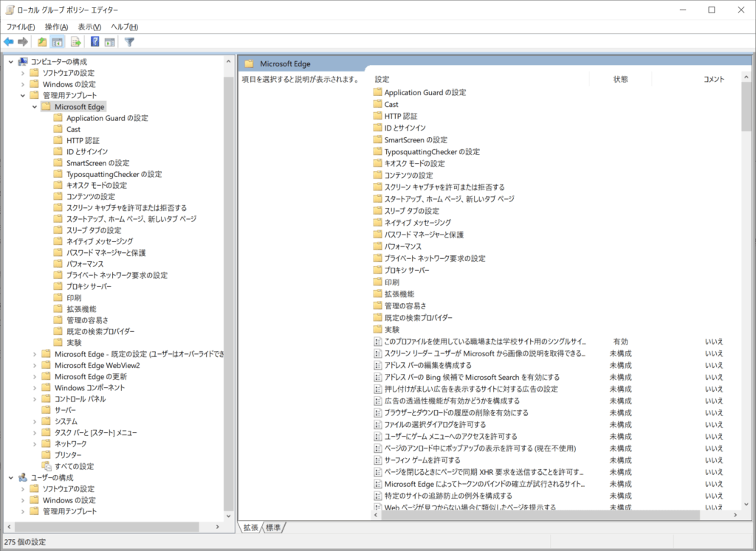Click the folder icon of 印刷 in the left tree
756x551 pixels.
click(x=58, y=297)
